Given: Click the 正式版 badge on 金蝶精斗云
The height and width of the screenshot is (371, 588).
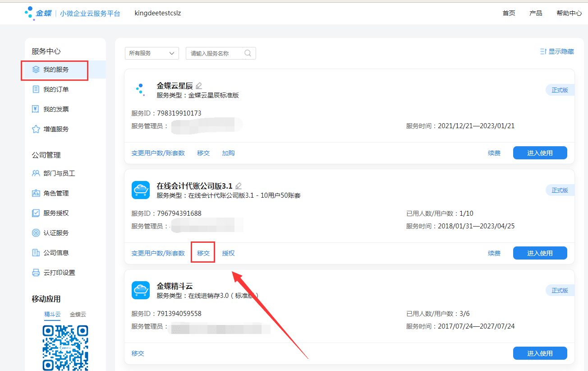Looking at the screenshot, I should (x=560, y=290).
